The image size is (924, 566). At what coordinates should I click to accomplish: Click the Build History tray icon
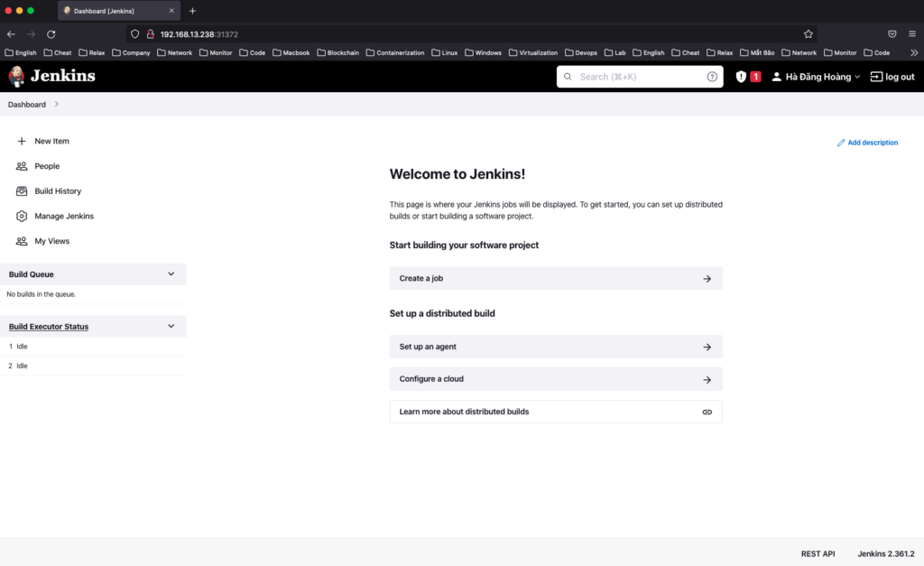point(22,191)
